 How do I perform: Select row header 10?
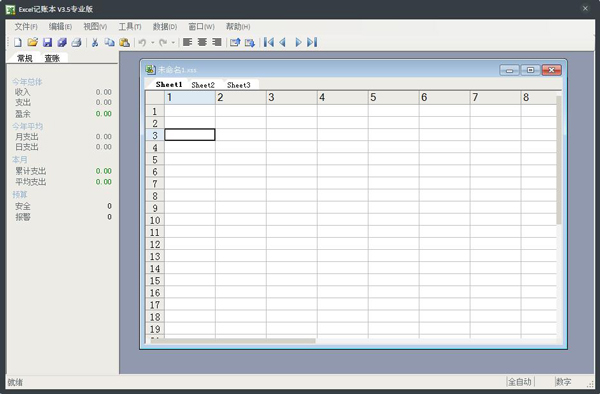155,220
